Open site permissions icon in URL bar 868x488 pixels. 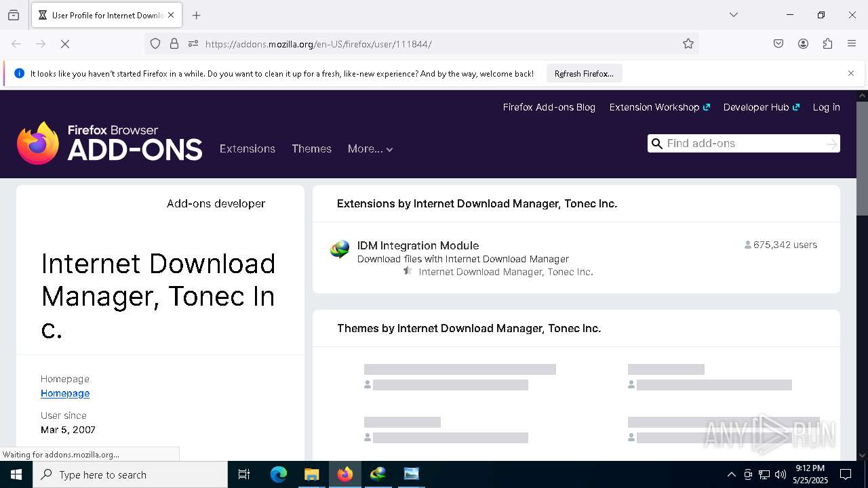point(193,44)
